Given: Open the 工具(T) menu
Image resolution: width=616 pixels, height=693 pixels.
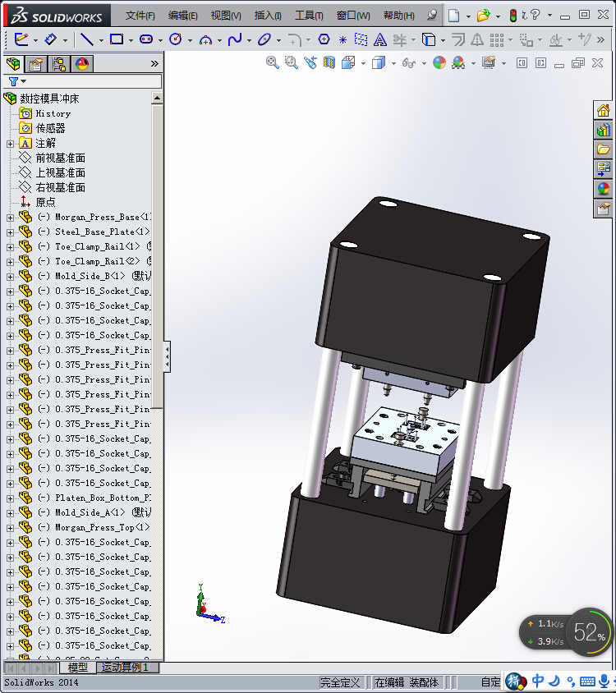Looking at the screenshot, I should (309, 16).
